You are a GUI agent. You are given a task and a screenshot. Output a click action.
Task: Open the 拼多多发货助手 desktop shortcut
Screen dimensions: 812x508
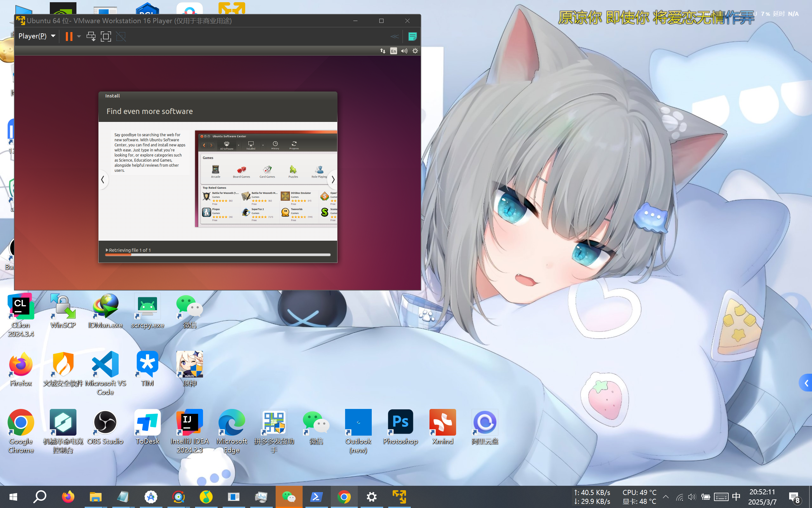[x=274, y=431]
